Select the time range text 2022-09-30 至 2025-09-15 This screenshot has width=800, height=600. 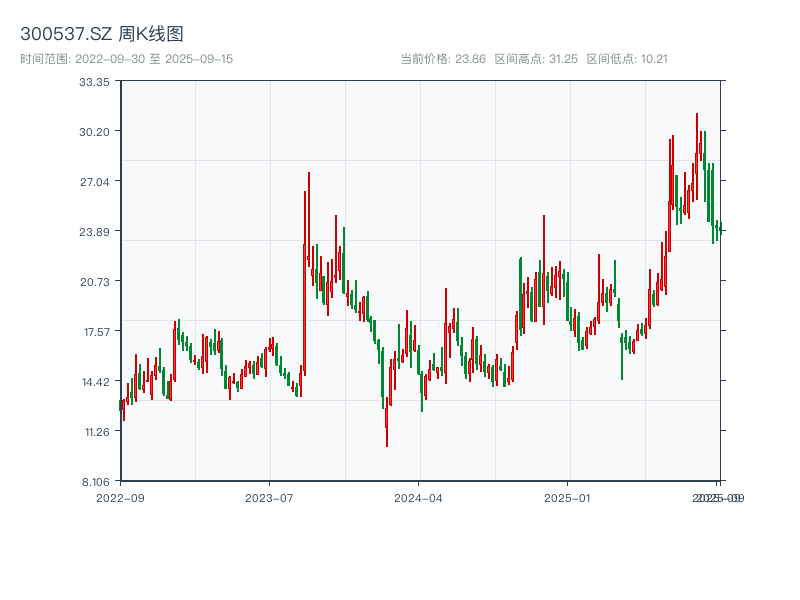click(154, 59)
